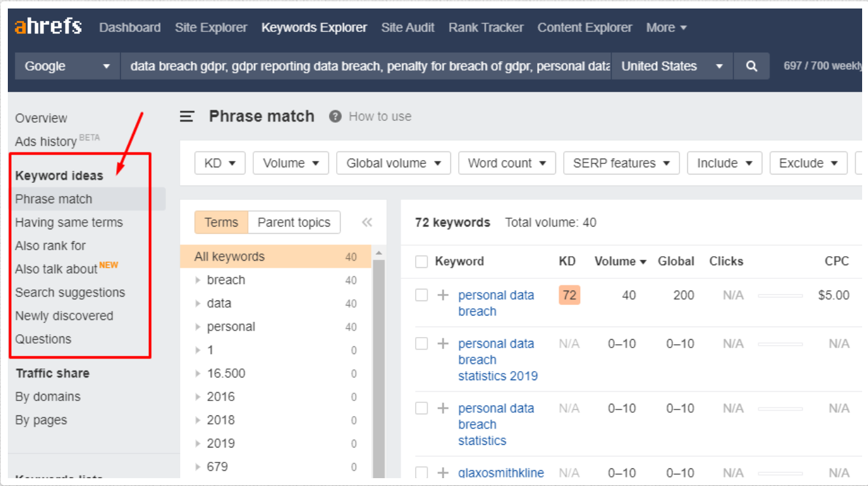Image resolution: width=868 pixels, height=486 pixels.
Task: Select Search suggestions in sidebar
Action: pyautogui.click(x=70, y=293)
